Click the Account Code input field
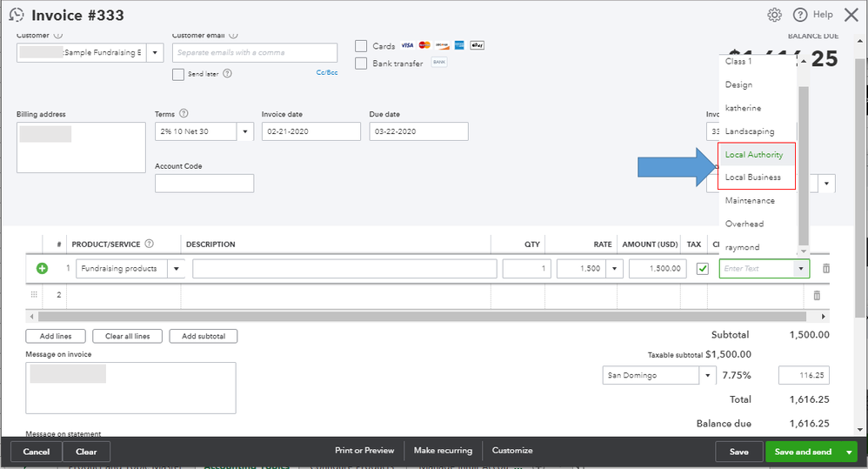The image size is (868, 469). pos(204,184)
